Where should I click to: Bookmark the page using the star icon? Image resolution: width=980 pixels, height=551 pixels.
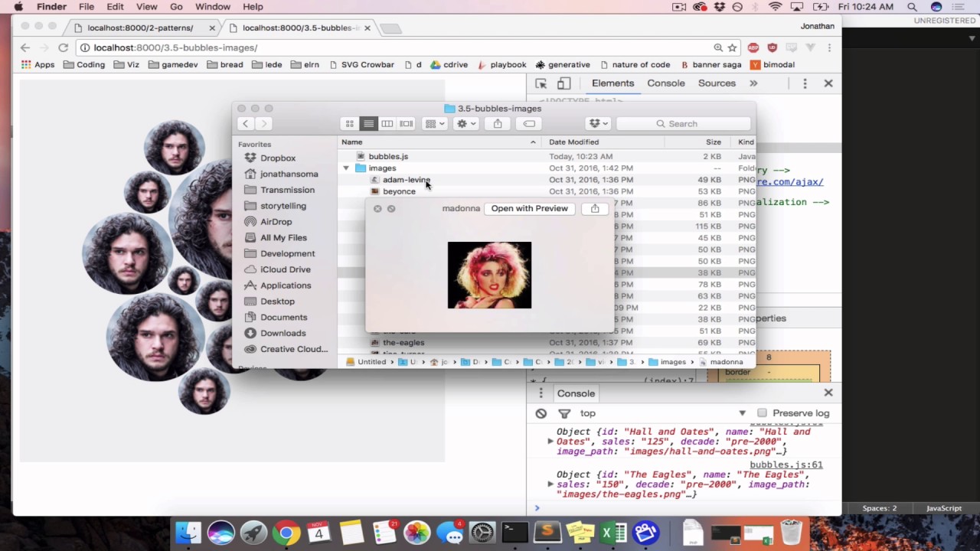733,47
